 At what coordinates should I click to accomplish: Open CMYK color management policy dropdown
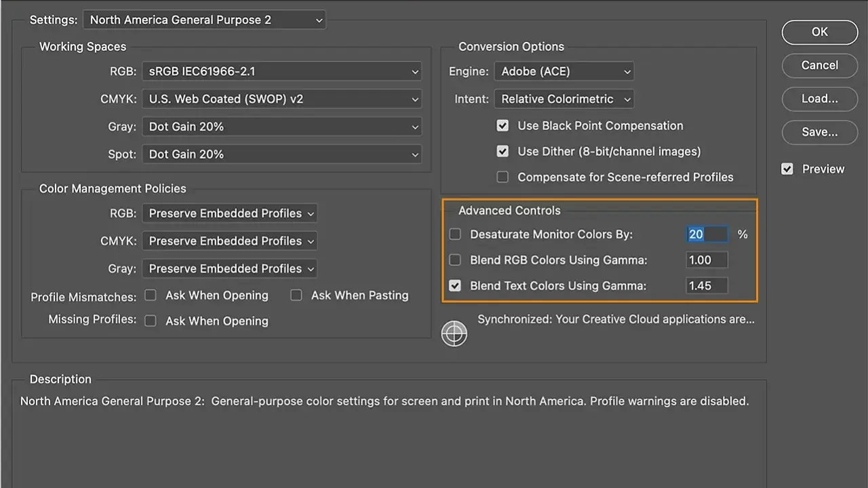[x=230, y=241]
